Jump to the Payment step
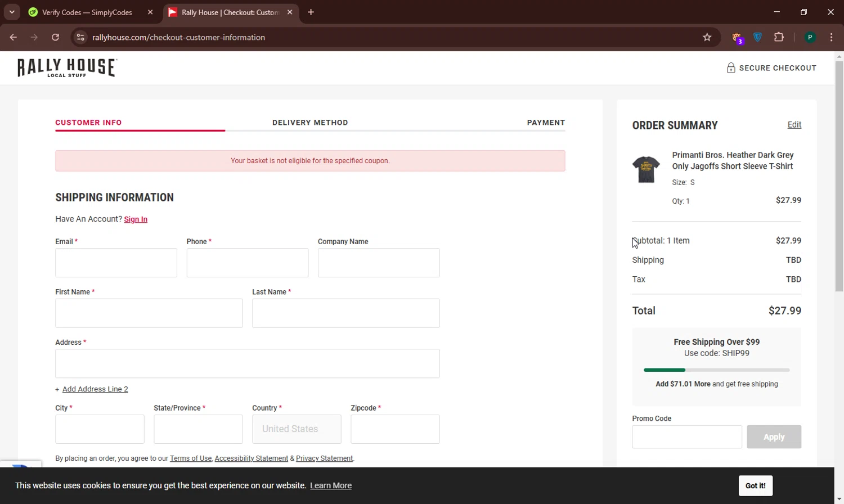This screenshot has width=844, height=504. point(546,123)
